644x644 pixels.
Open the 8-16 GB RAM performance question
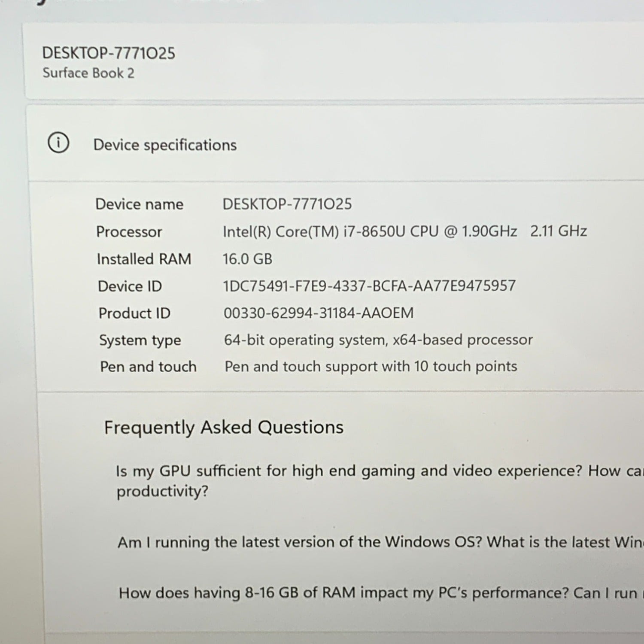[x=381, y=593]
